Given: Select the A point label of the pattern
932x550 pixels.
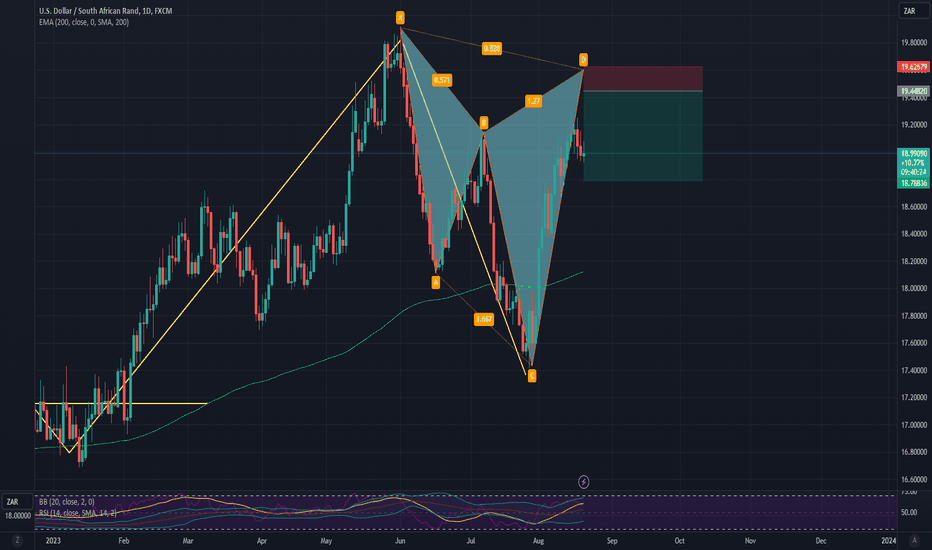Looking at the screenshot, I should [x=436, y=282].
